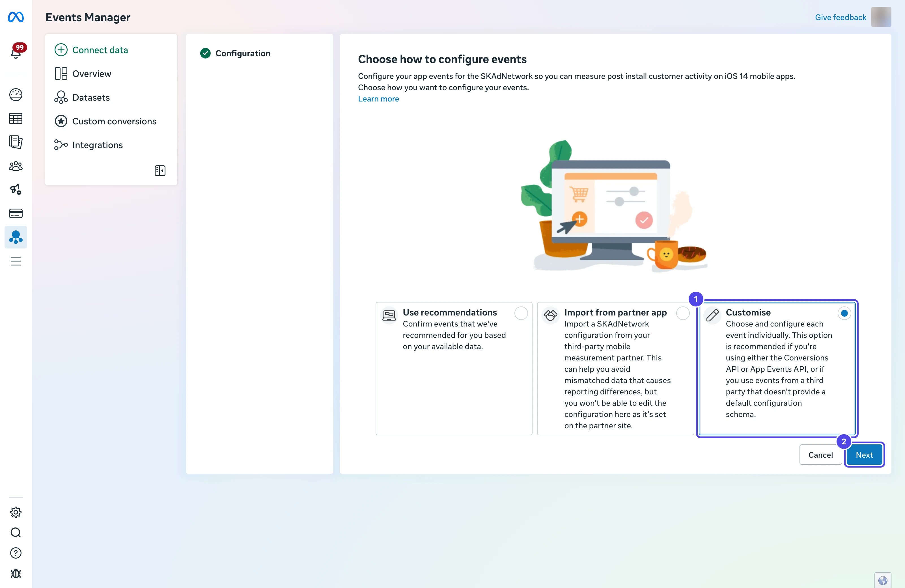905x588 pixels.
Task: Open the Learn more link
Action: (x=378, y=99)
